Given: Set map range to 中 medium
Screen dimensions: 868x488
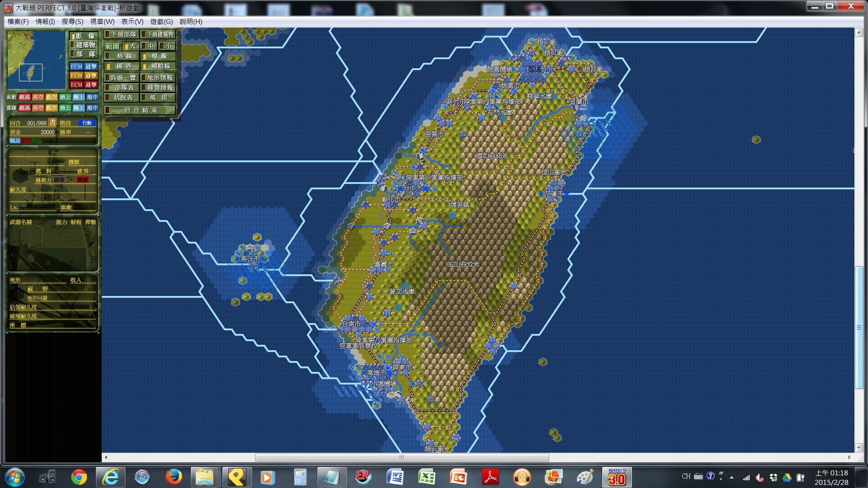Looking at the screenshot, I should [148, 46].
